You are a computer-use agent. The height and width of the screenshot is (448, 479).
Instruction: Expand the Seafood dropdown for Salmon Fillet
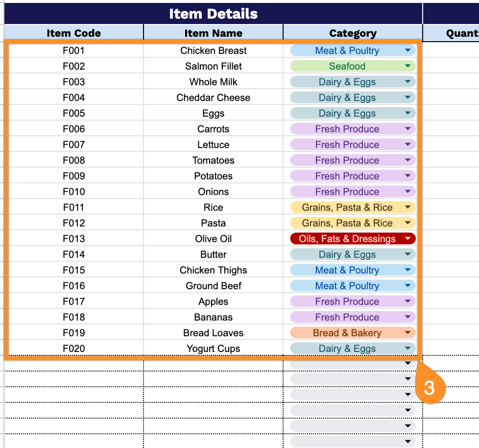point(407,66)
